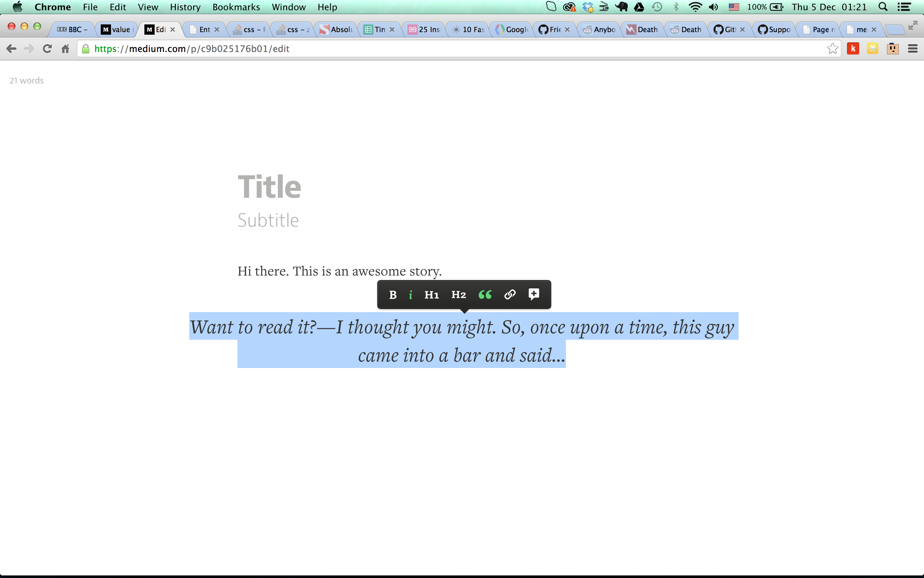The height and width of the screenshot is (578, 924).
Task: Apply H2 heading to selection
Action: tap(458, 295)
